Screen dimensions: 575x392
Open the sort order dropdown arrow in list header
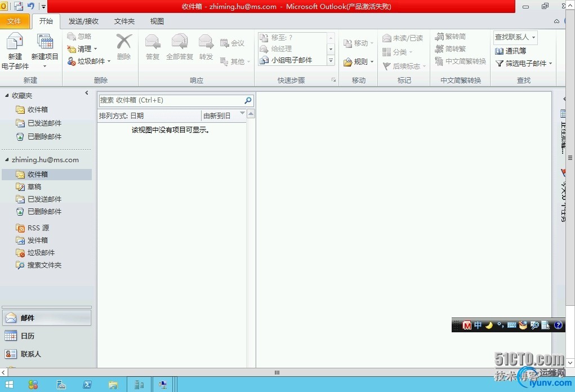[242, 113]
